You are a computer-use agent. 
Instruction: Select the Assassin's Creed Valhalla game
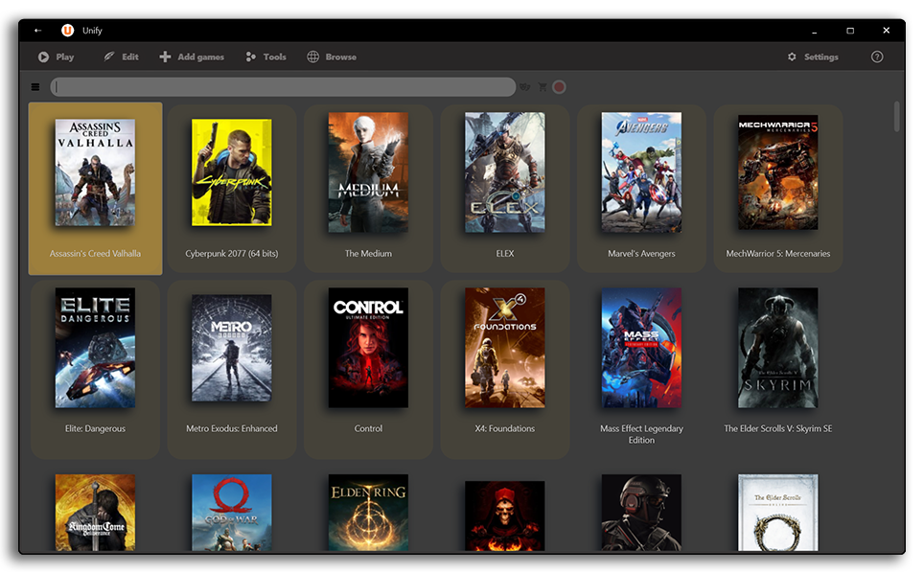(96, 189)
